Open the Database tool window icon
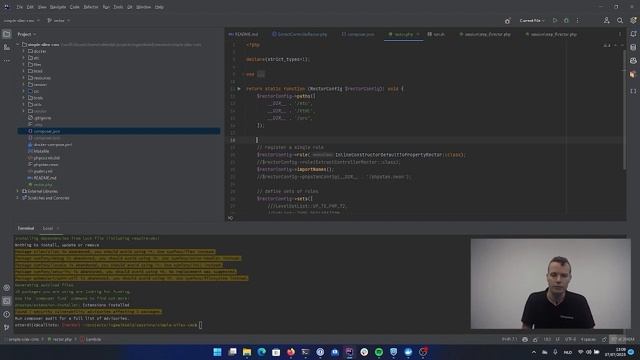The width and height of the screenshot is (640, 360). tap(633, 48)
